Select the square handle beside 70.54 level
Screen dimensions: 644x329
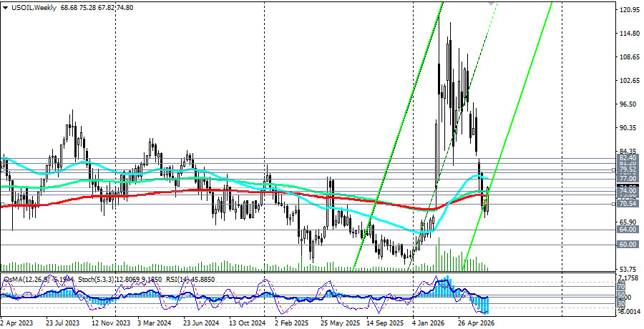tap(614, 204)
